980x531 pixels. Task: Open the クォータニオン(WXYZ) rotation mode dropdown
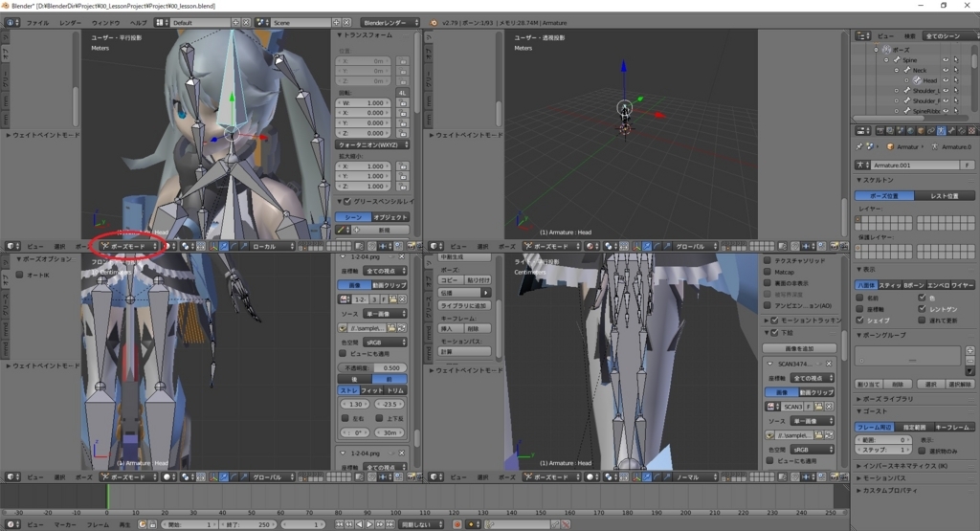click(x=373, y=144)
